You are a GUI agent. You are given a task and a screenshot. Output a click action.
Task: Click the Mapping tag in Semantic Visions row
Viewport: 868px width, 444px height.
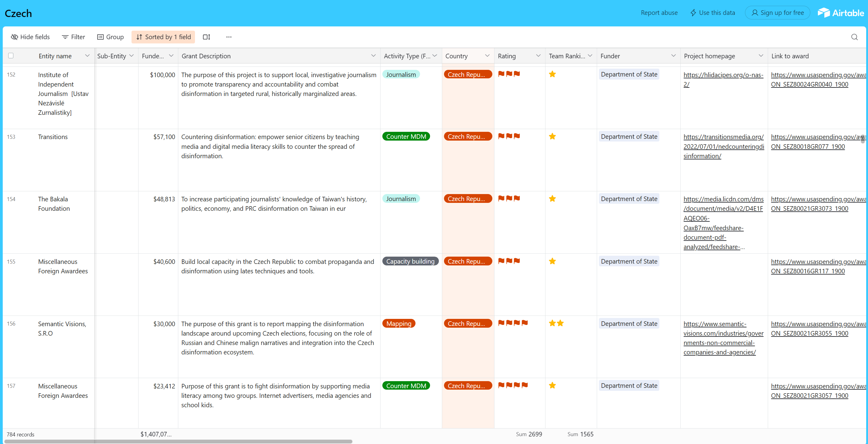(x=399, y=323)
